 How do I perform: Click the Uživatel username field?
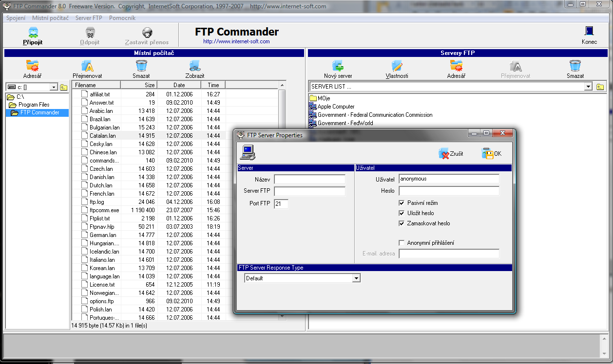point(449,179)
